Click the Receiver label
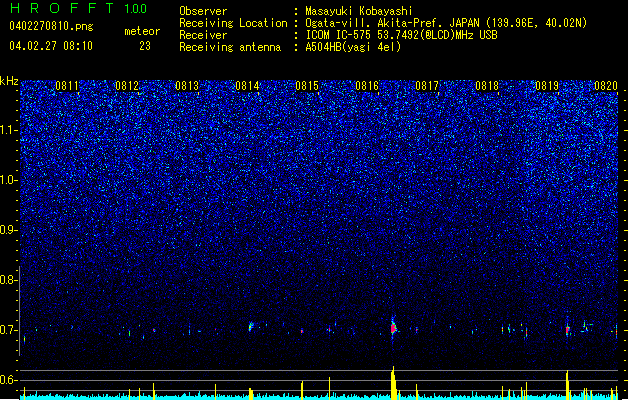 (203, 35)
